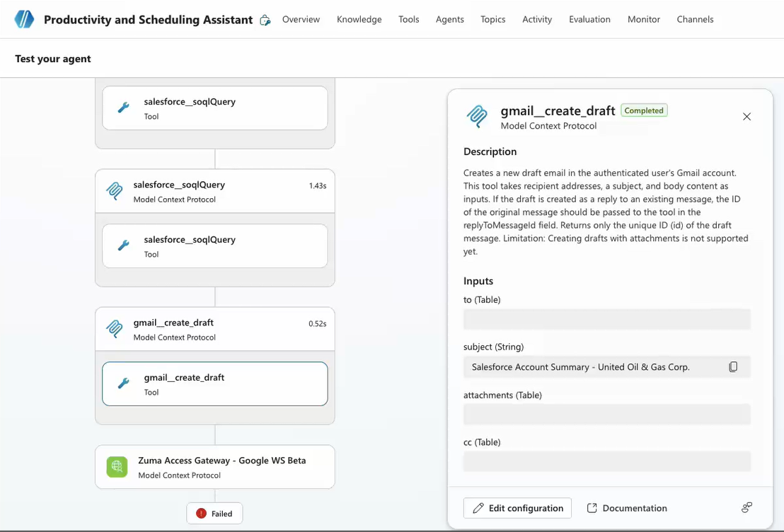Click the 'Productivity and Scheduling Assistant' title
Screen dimensions: 784x532
pos(148,20)
